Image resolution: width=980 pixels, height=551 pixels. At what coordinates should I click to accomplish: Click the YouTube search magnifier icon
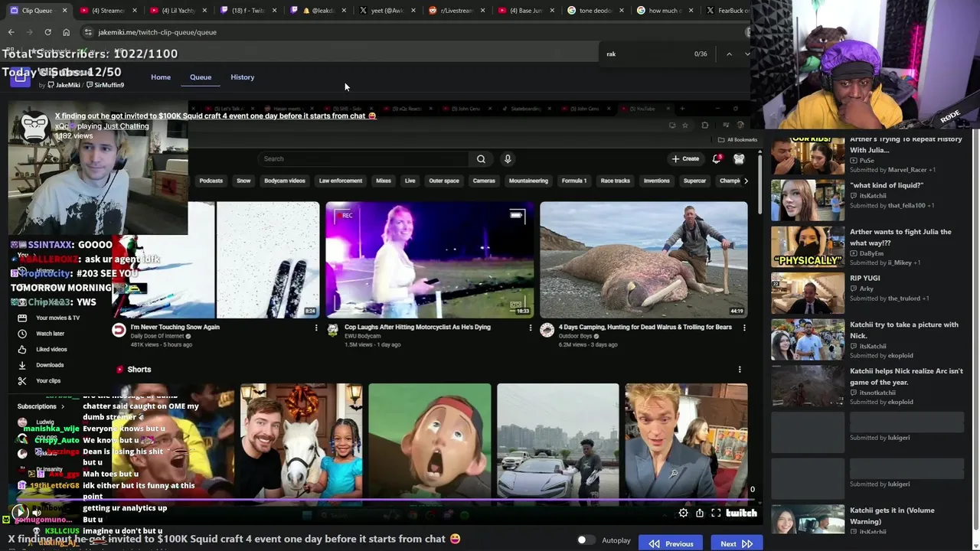point(481,159)
